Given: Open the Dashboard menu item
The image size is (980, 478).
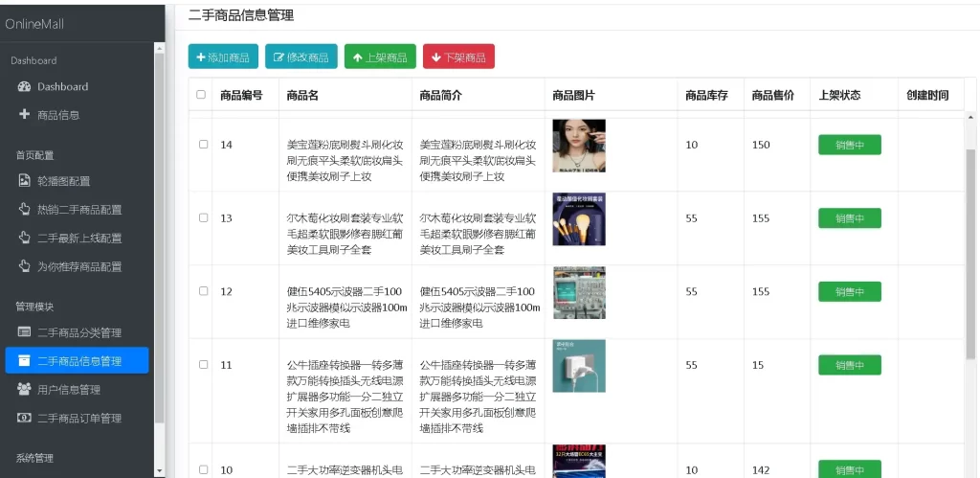Looking at the screenshot, I should point(77,86).
